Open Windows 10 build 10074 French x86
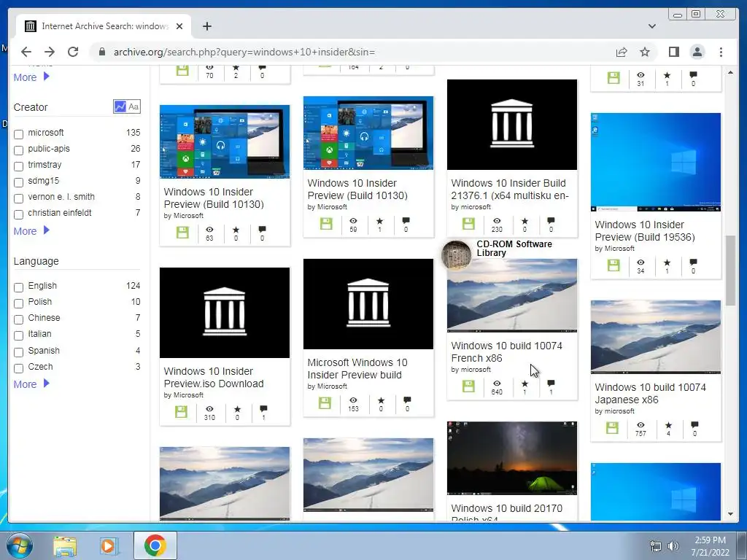This screenshot has height=560, width=747. (x=506, y=351)
